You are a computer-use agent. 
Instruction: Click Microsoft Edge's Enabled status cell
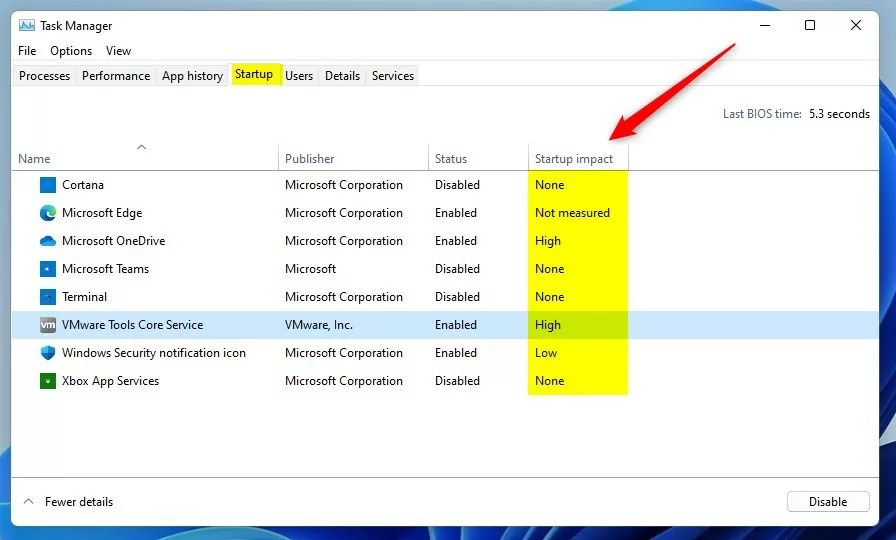(x=455, y=213)
